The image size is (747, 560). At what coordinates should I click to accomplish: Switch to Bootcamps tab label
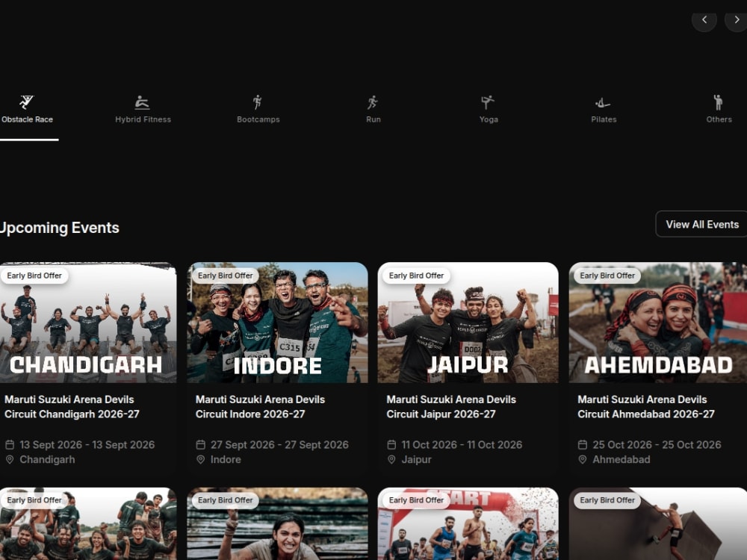tap(258, 119)
